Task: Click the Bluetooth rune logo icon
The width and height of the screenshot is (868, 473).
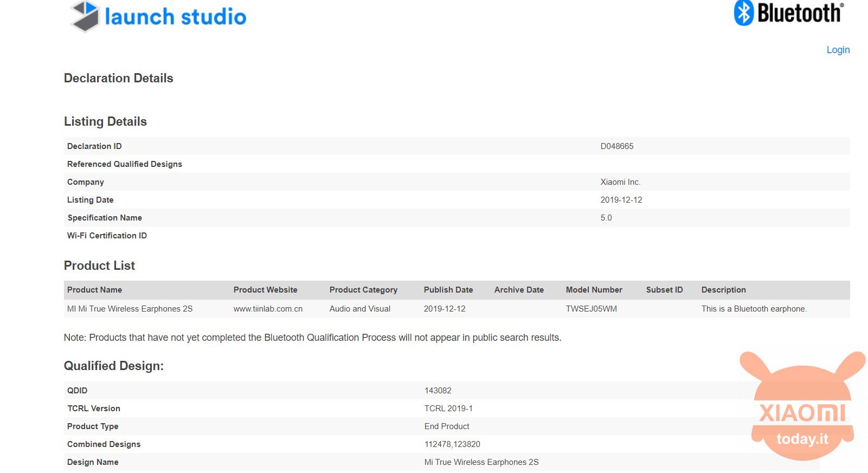Action: click(x=744, y=12)
